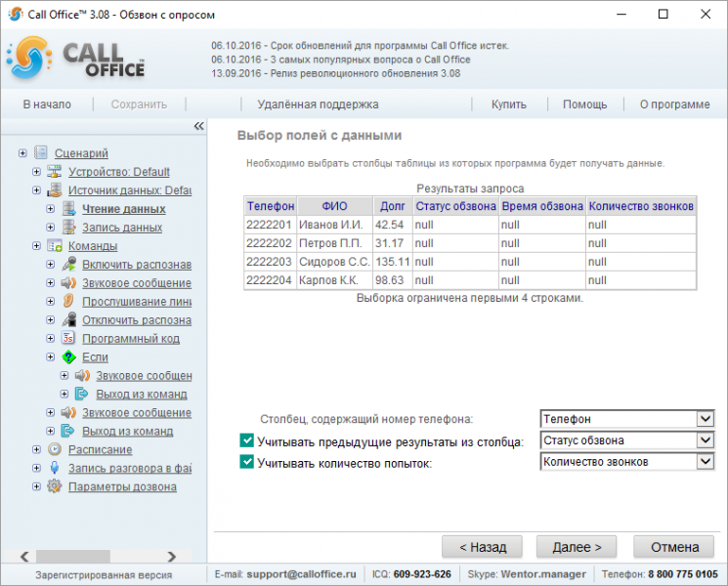Click the Включить распознавание icon
The height and width of the screenshot is (586, 728).
click(x=68, y=264)
